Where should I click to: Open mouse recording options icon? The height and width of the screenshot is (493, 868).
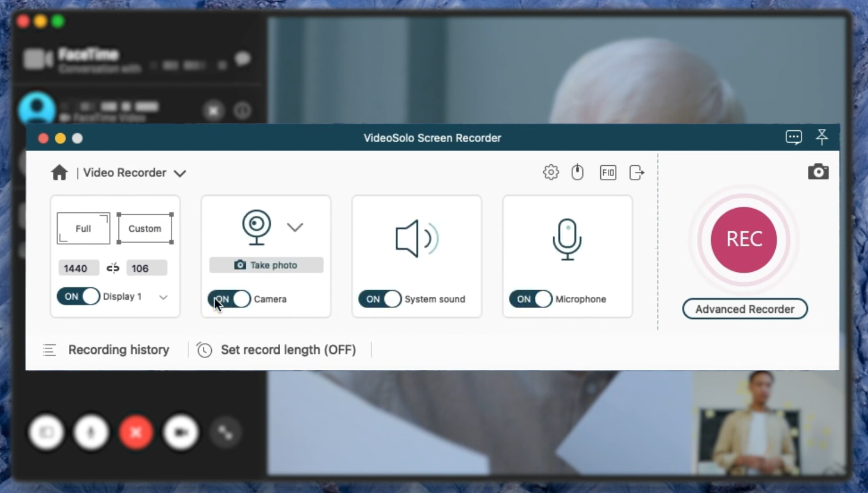coord(578,172)
